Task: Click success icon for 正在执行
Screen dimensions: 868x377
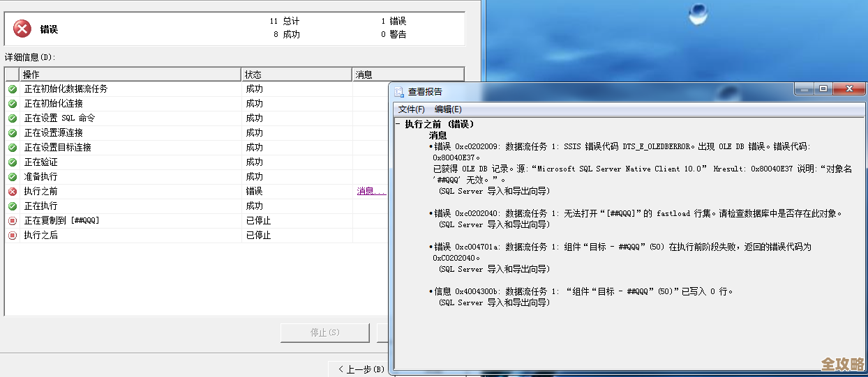Action: coord(13,206)
